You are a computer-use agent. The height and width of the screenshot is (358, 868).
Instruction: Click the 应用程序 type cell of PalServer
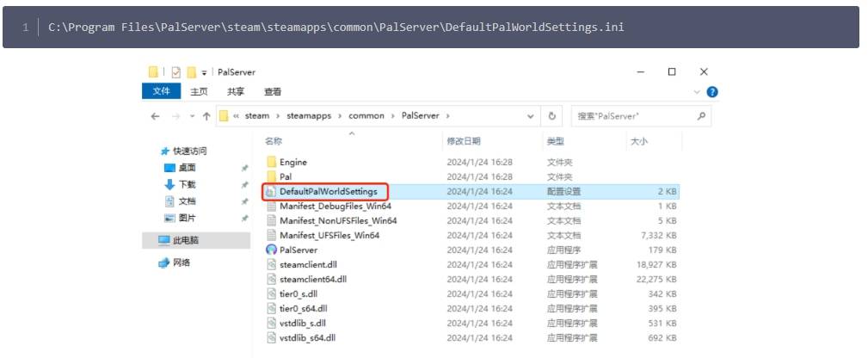point(564,250)
